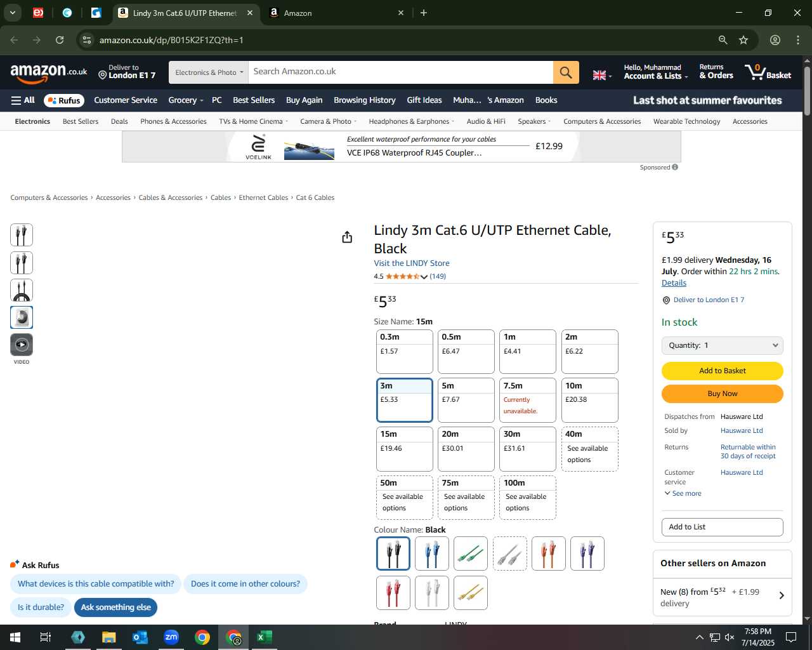Click the Sponsored info icon
The width and height of the screenshot is (812, 650).
[675, 167]
